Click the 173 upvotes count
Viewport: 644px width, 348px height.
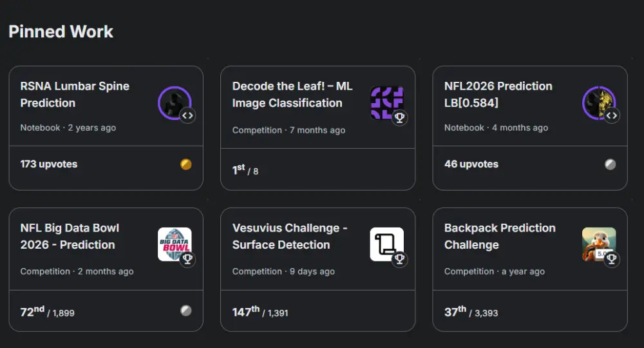[x=49, y=164]
